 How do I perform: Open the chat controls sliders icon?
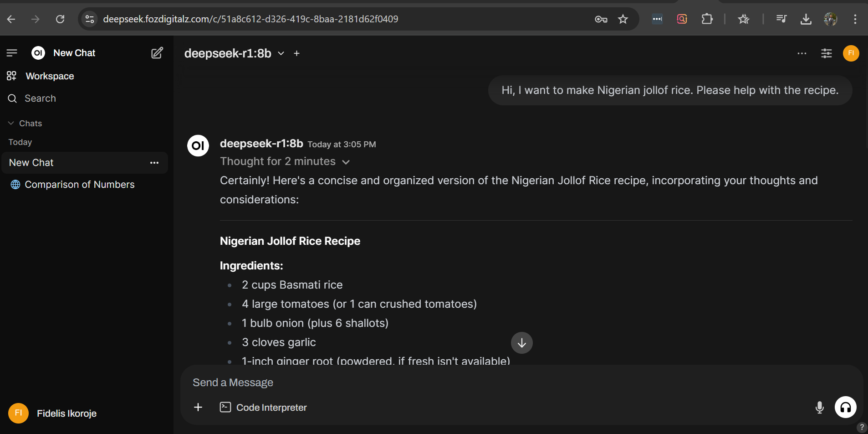(827, 53)
